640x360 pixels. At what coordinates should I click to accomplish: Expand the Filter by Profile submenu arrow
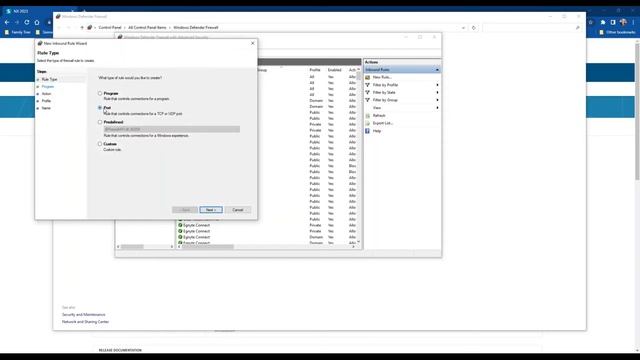pyautogui.click(x=437, y=85)
